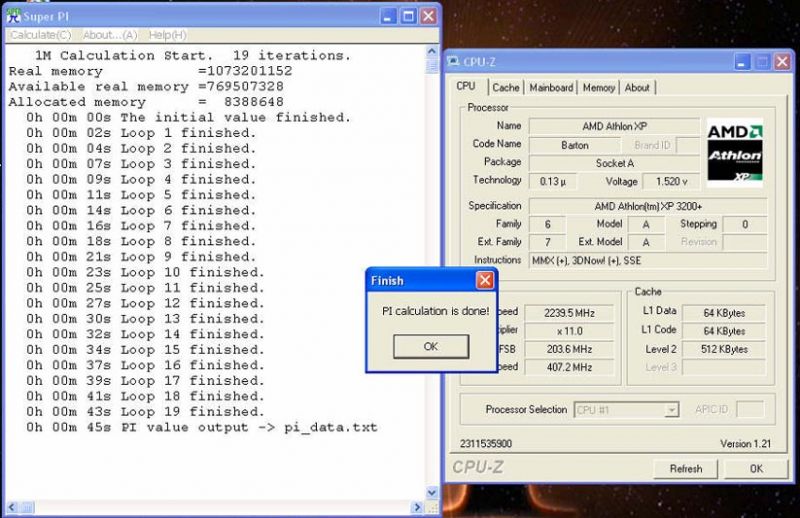Viewport: 800px width, 518px height.
Task: Close the CPU-Z window
Action: (x=782, y=62)
